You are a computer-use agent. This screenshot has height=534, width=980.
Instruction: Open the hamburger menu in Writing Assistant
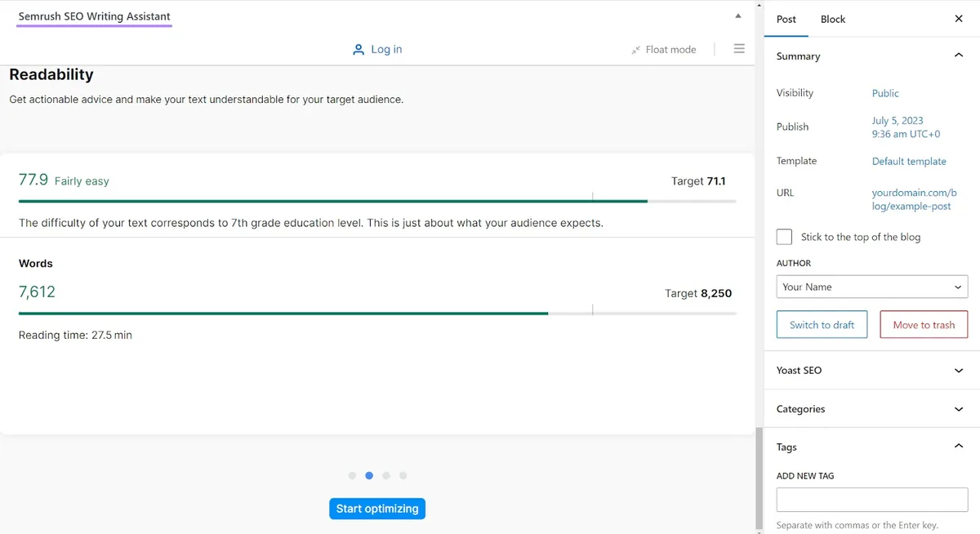pyautogui.click(x=739, y=49)
